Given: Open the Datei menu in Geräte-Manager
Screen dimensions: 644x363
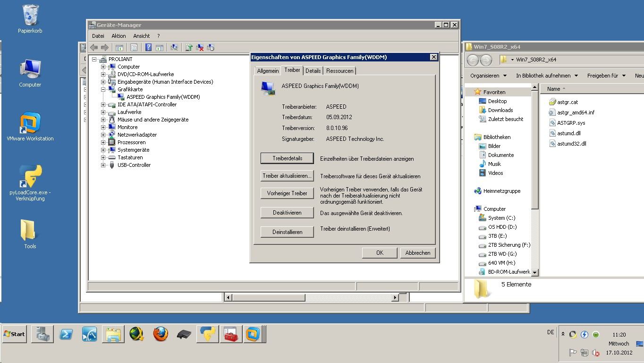Looking at the screenshot, I should tap(98, 36).
